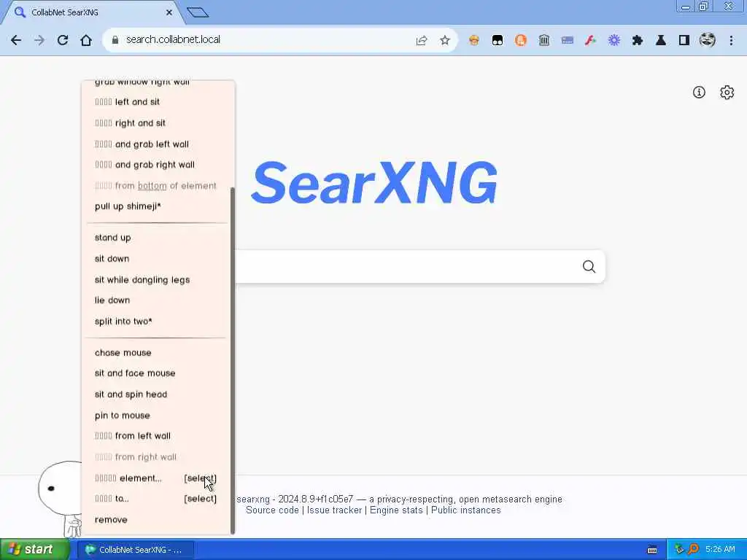Choose 'sit and face mouse'
The height and width of the screenshot is (560, 747).
(135, 373)
